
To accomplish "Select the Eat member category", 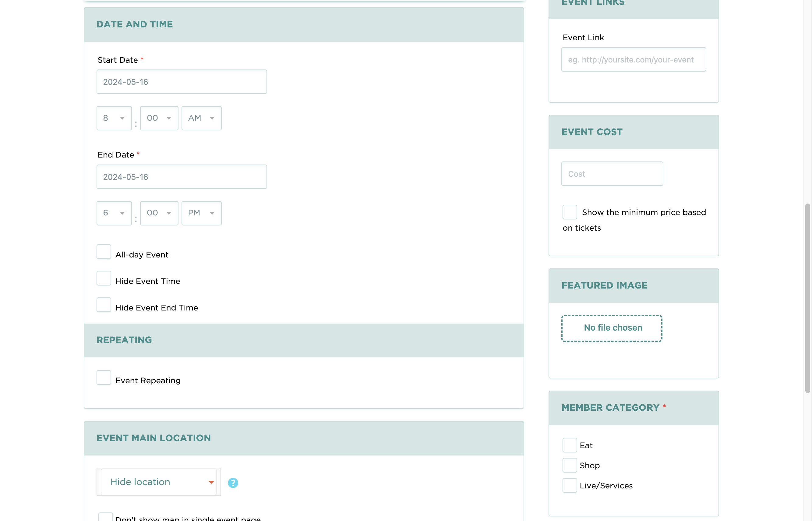I will pyautogui.click(x=570, y=445).
